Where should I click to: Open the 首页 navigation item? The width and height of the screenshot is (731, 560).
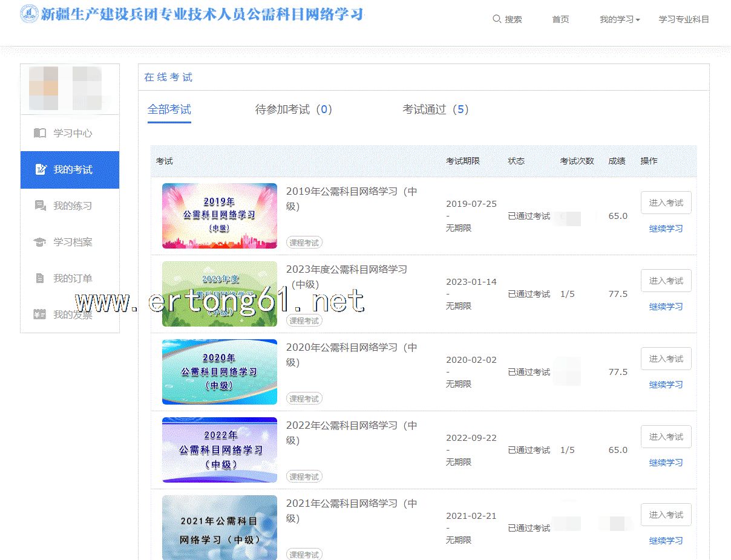[560, 19]
